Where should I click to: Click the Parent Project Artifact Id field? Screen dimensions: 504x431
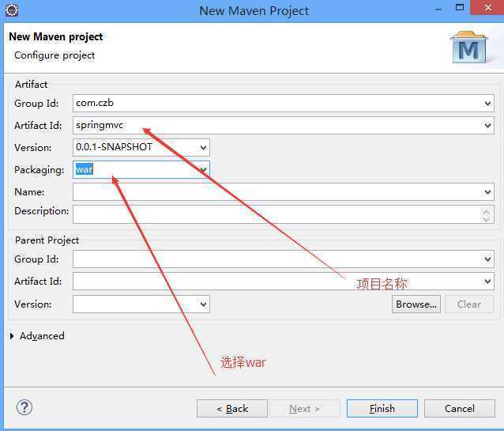coord(283,281)
